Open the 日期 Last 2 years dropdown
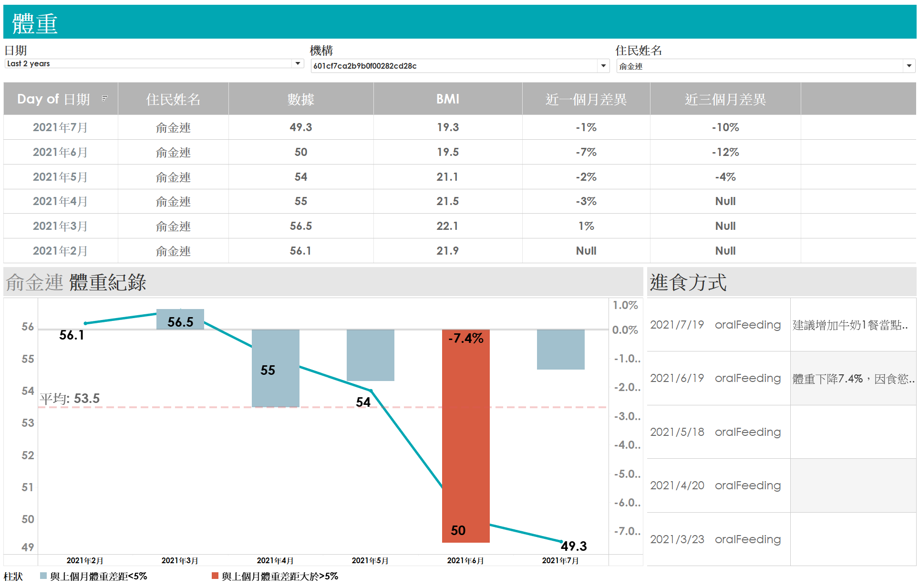The image size is (919, 588). coord(154,63)
